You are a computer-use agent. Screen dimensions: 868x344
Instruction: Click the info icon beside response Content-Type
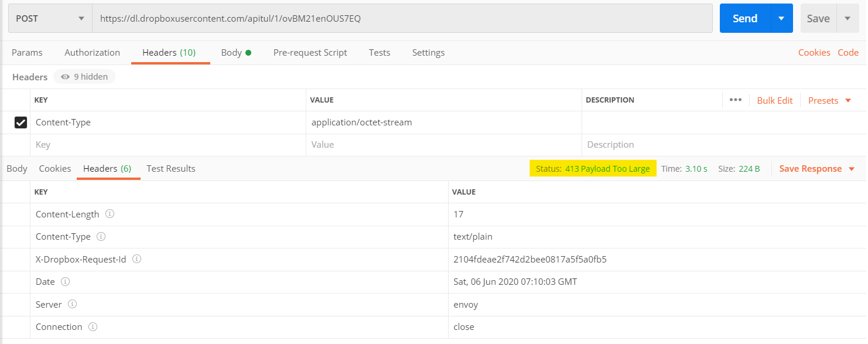pyautogui.click(x=101, y=236)
